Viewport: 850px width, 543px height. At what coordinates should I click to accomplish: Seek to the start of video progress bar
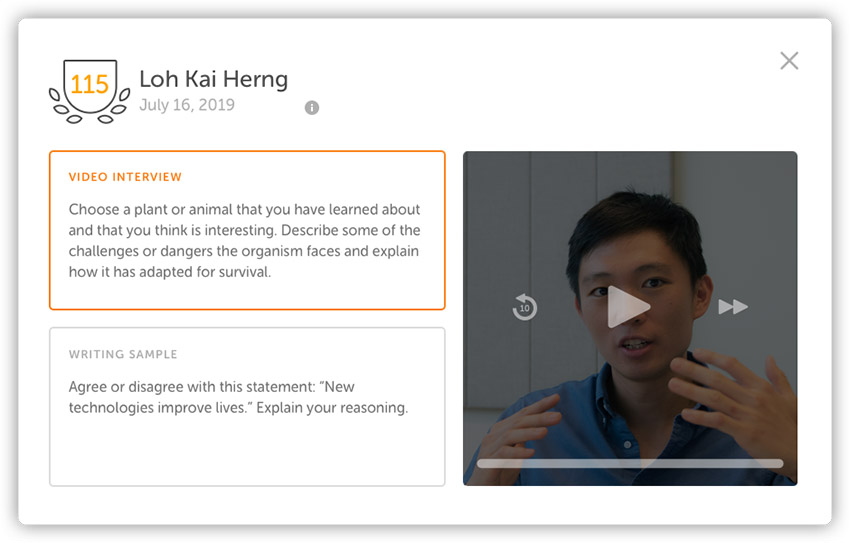479,463
